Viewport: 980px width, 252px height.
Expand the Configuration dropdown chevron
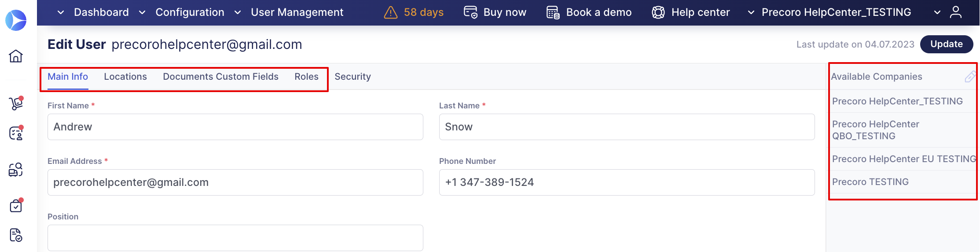(x=142, y=12)
